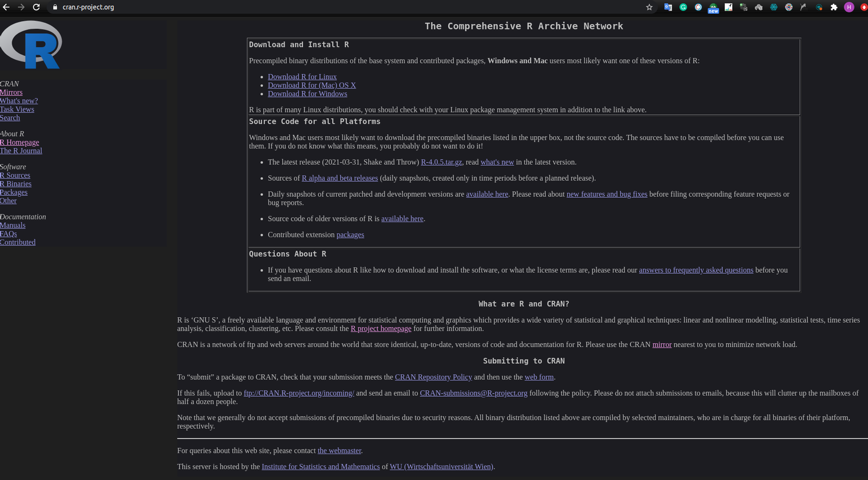Image resolution: width=868 pixels, height=480 pixels.
Task: Click the R logo image
Action: [31, 45]
